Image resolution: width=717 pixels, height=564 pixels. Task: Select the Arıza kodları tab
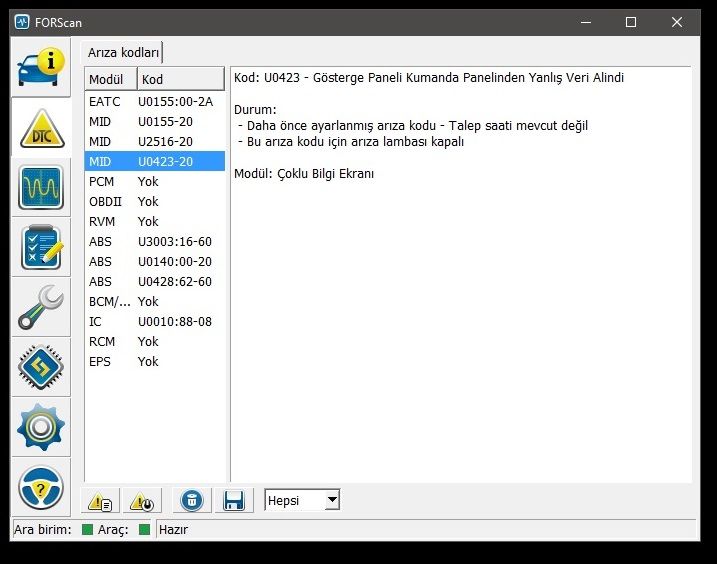pos(123,53)
